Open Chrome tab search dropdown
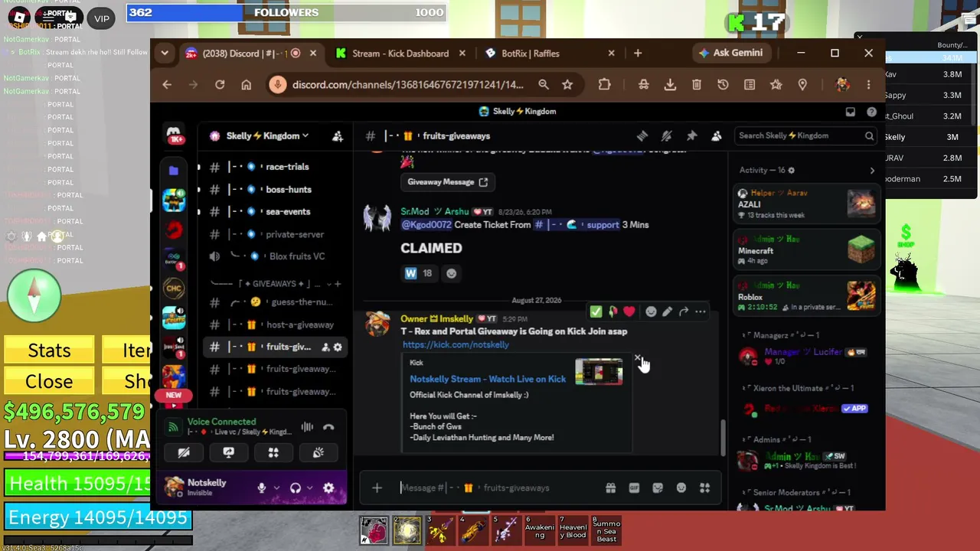 point(165,53)
